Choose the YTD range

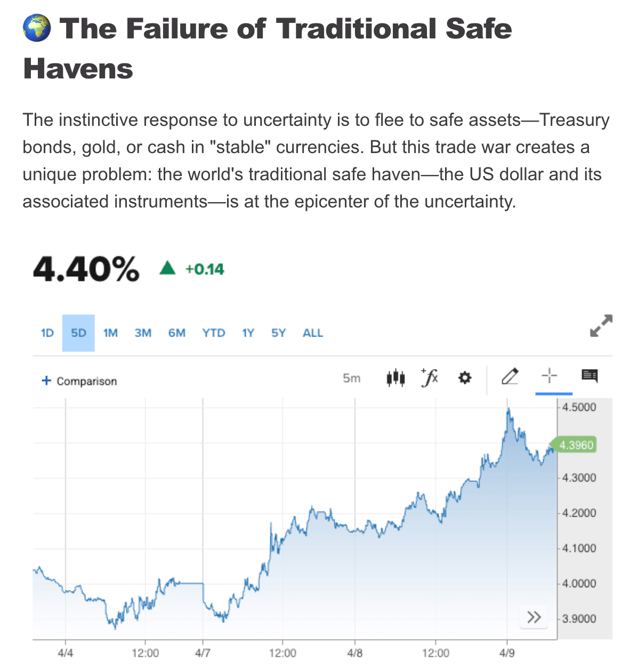click(214, 333)
